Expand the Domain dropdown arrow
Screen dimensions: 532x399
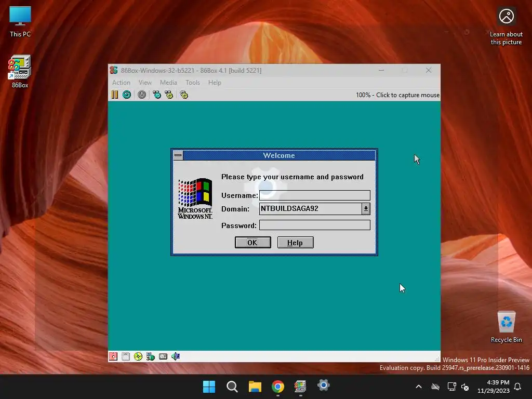[x=366, y=209]
